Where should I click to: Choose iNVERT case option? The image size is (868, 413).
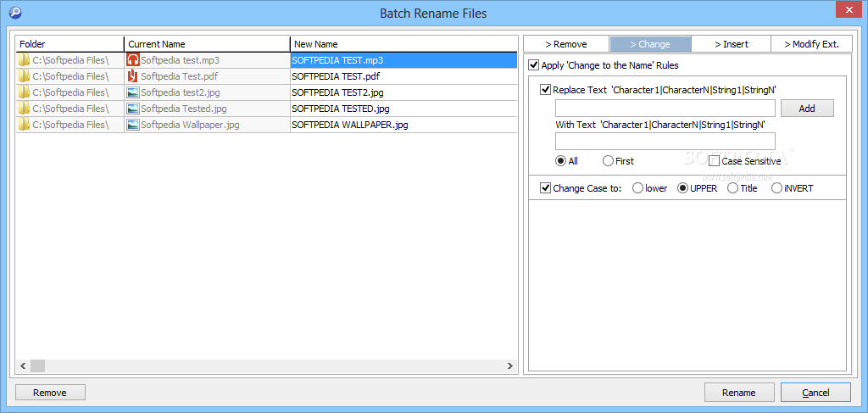[x=777, y=188]
